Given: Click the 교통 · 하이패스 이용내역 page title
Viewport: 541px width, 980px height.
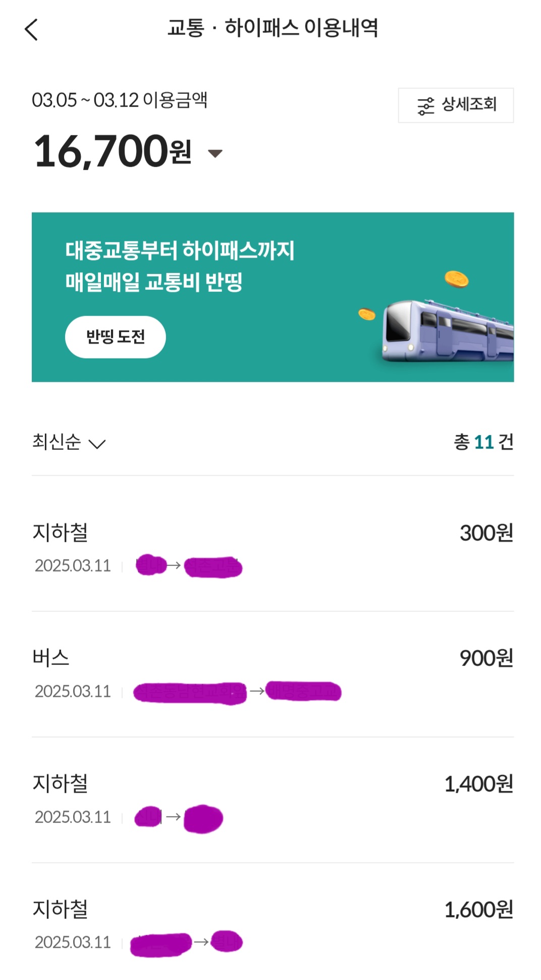Looking at the screenshot, I should pos(273,28).
